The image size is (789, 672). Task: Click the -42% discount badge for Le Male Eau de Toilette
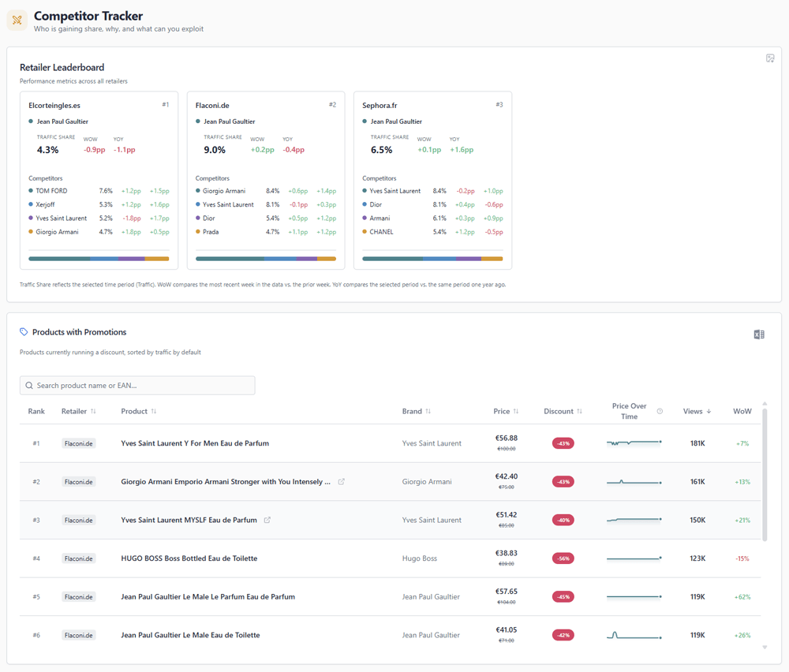563,635
